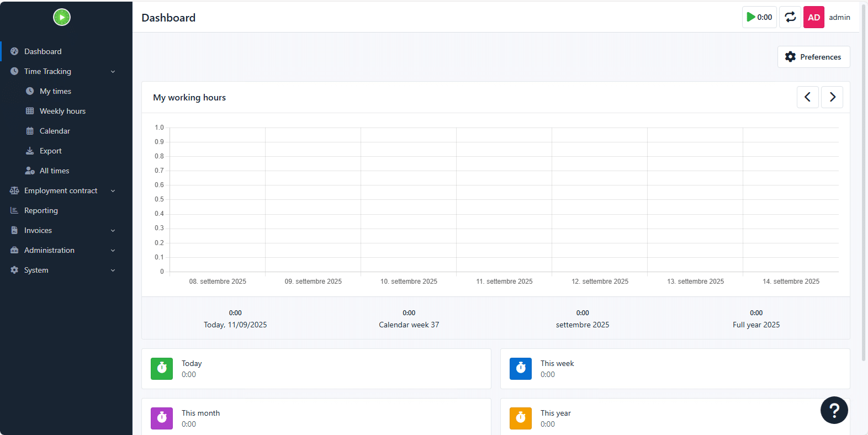
Task: Go to previous week in working hours
Action: point(807,97)
